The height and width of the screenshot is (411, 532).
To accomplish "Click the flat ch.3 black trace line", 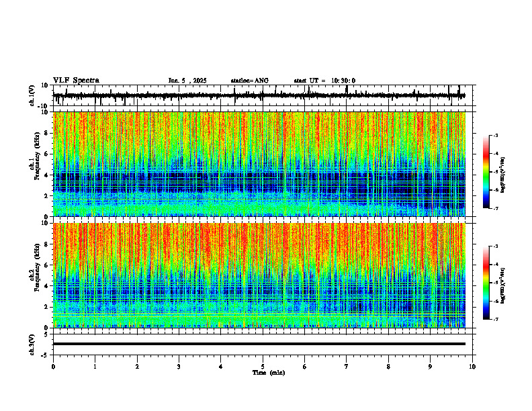I will 259,344.
